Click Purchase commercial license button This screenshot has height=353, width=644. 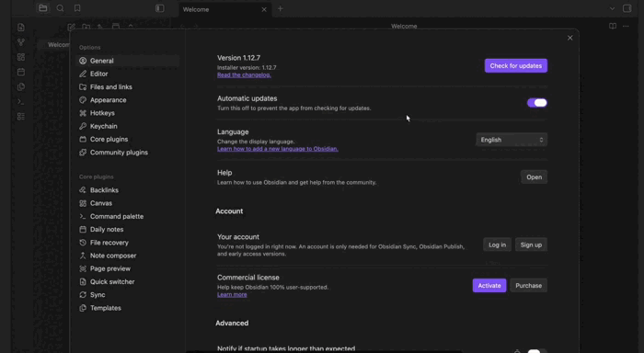[529, 285]
